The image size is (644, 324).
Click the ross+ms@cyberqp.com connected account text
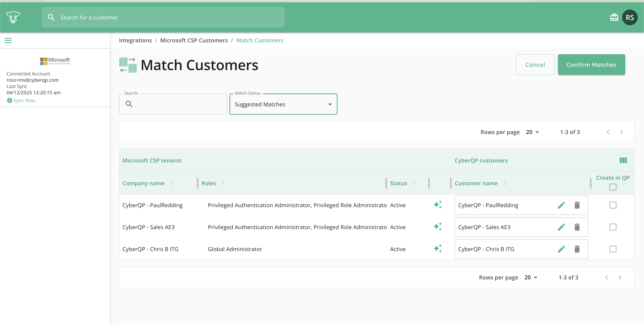point(33,80)
